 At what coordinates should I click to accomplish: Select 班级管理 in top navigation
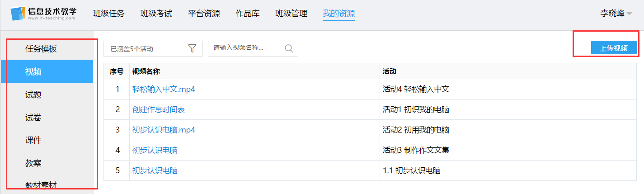point(291,14)
